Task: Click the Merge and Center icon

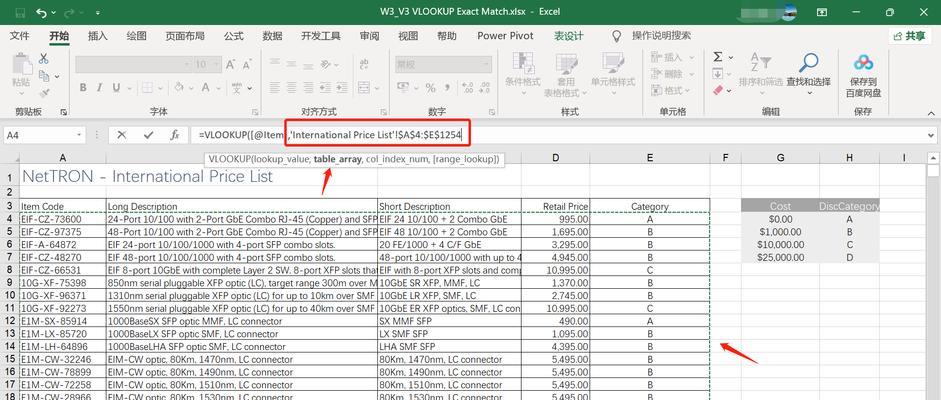Action: (364, 88)
